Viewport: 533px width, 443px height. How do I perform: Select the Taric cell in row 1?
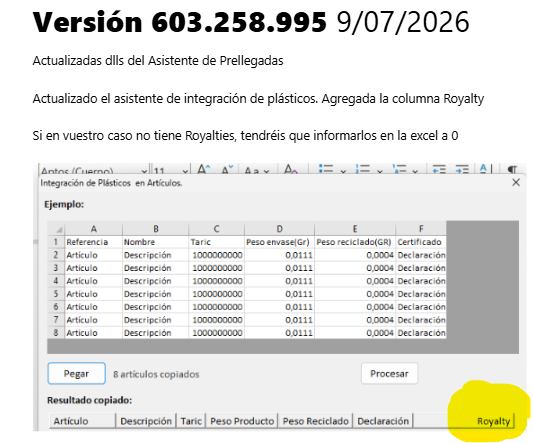coord(217,242)
